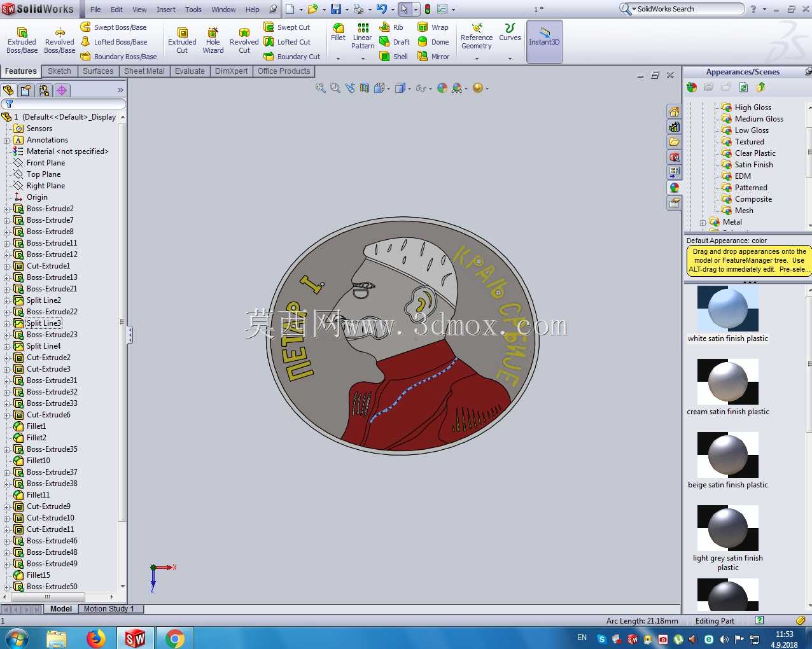Screen dimensions: 812x649
Task: Expand the Metal appearances folder
Action: [x=703, y=223]
